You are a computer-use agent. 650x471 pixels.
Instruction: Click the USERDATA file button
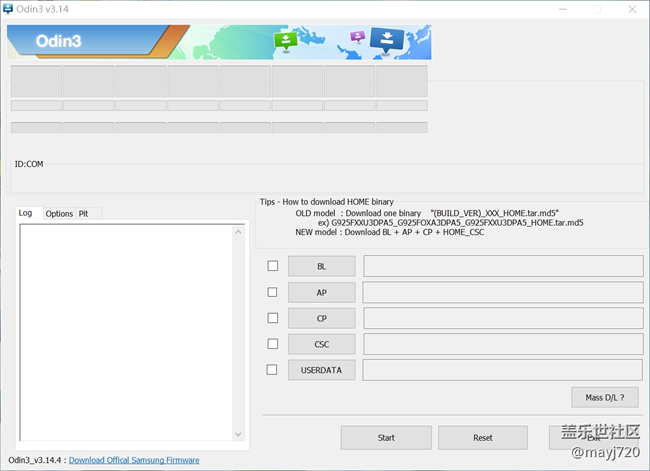[x=321, y=370]
